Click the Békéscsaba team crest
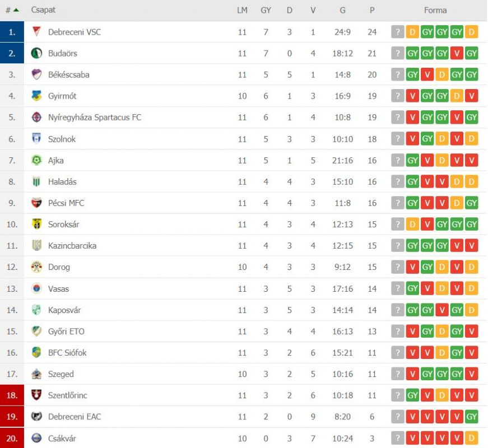 coord(36,74)
